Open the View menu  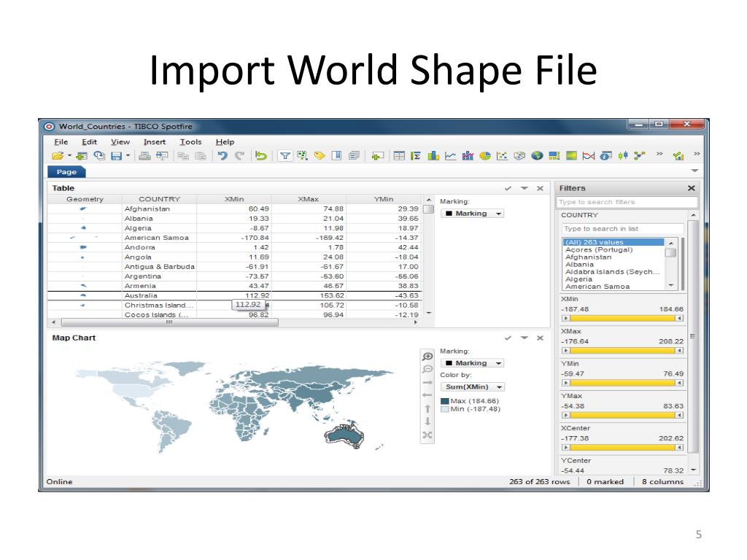[120, 142]
